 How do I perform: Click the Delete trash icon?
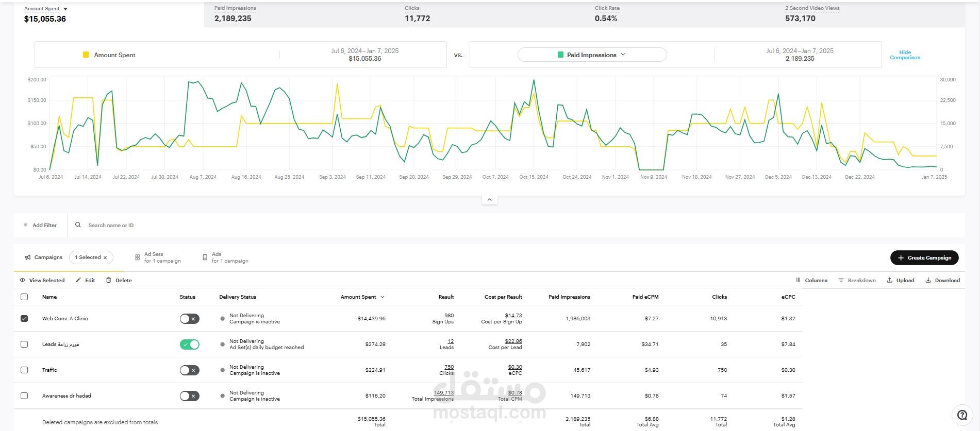click(109, 280)
